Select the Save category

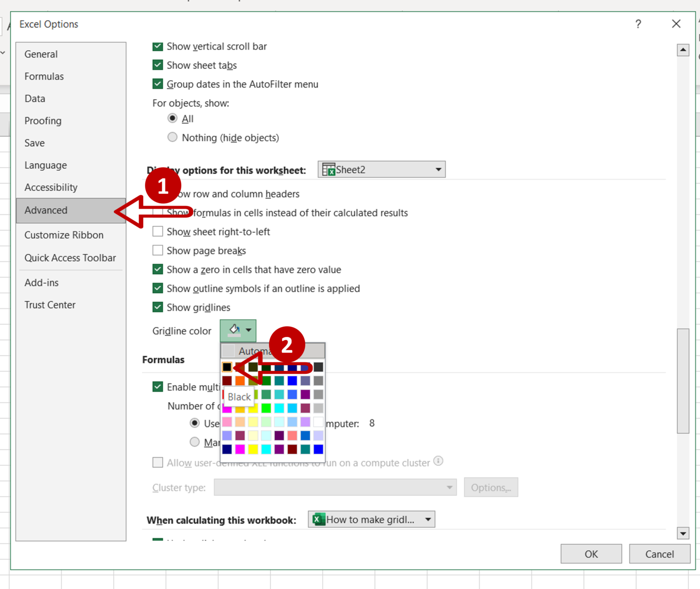tap(71, 143)
